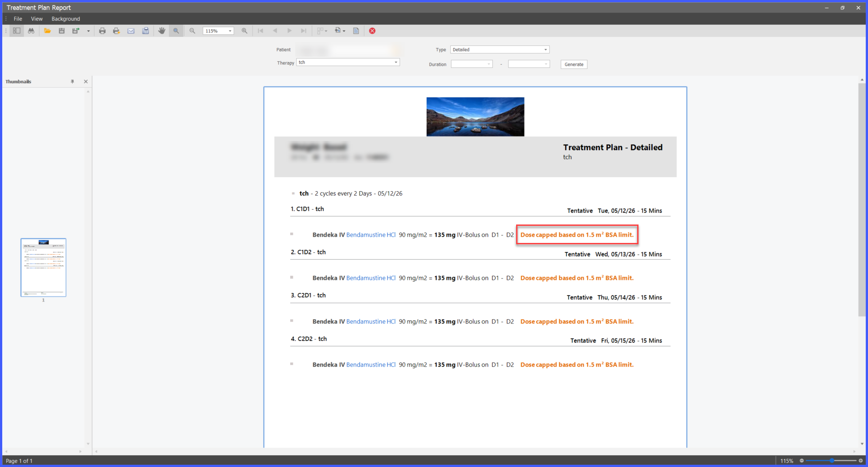868x467 pixels.
Task: Send report via email envelope icon
Action: [131, 31]
